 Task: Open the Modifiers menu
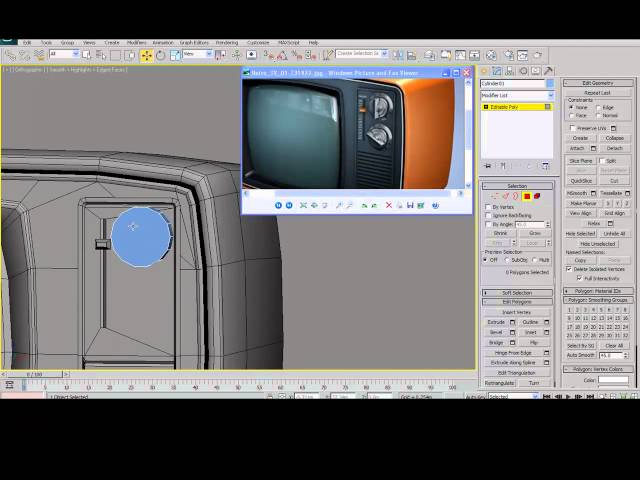[x=136, y=42]
